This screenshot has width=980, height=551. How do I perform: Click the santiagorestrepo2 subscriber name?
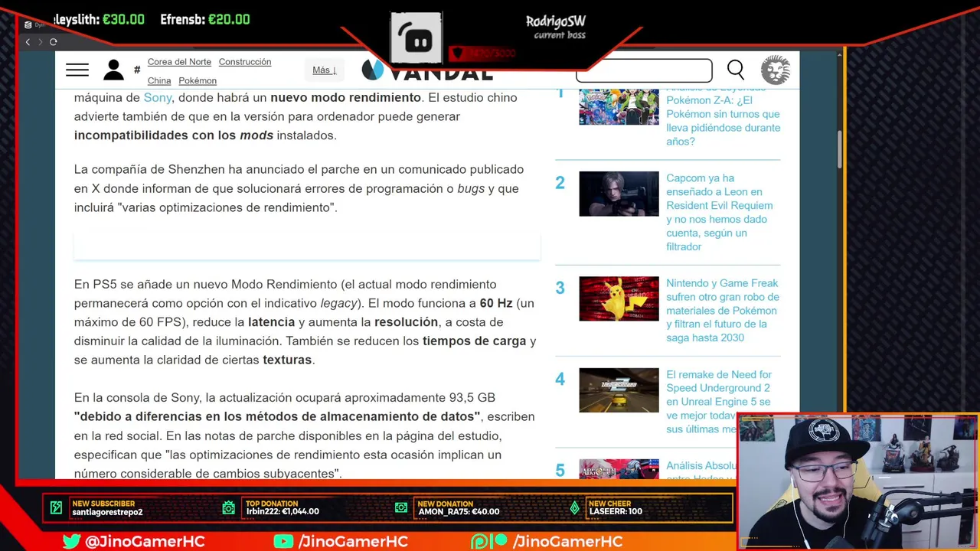(x=107, y=512)
